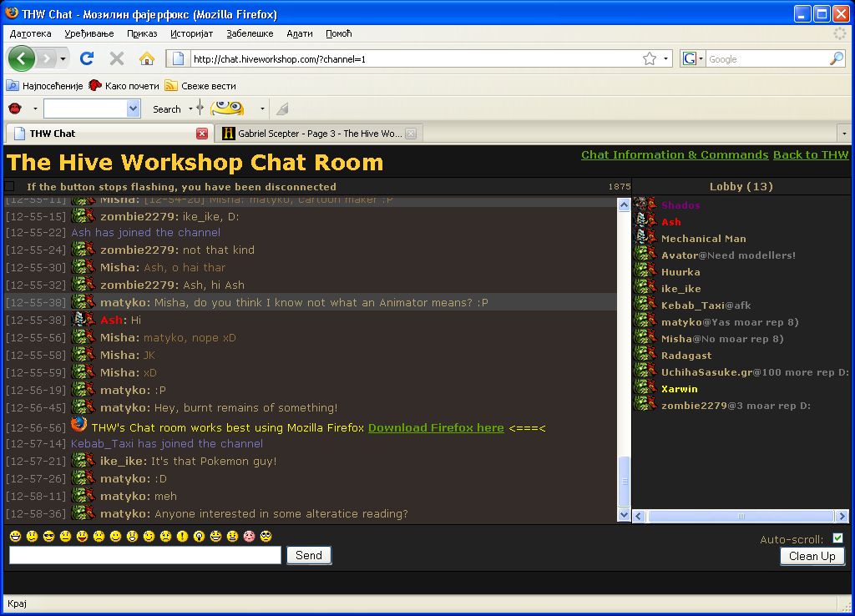Viewport: 855px width, 616px height.
Task: Reload the current page
Action: pos(87,58)
